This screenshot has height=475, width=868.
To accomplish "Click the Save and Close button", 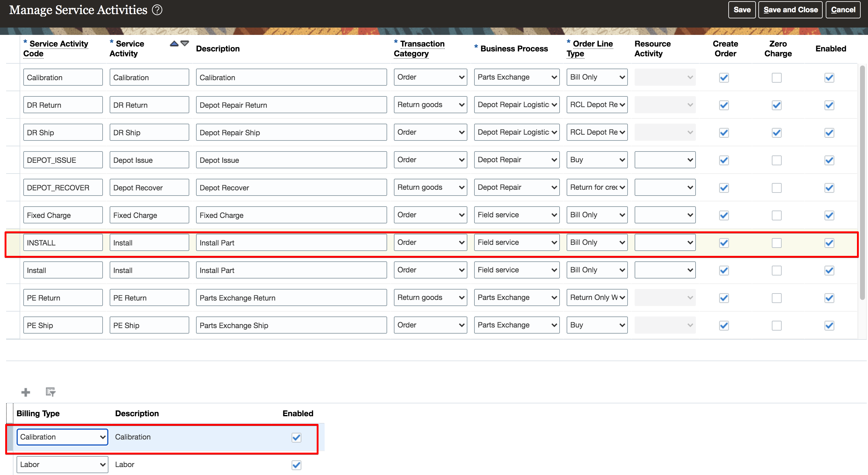I will (790, 10).
